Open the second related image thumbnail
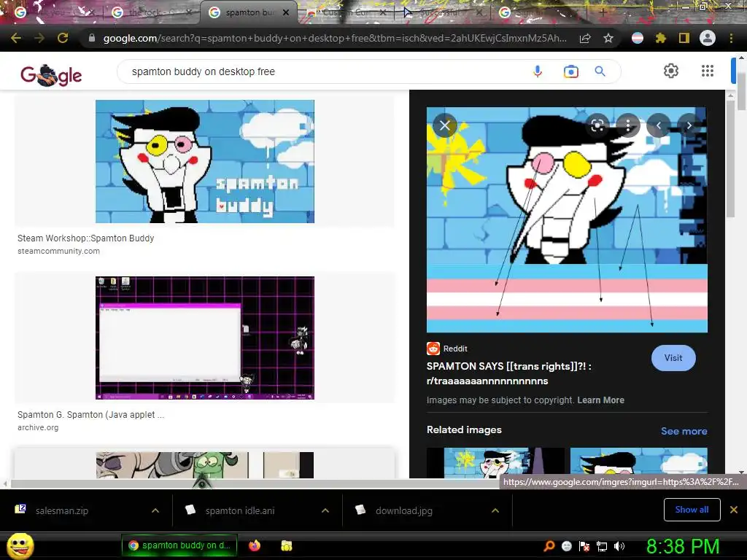The width and height of the screenshot is (747, 560). (639, 463)
